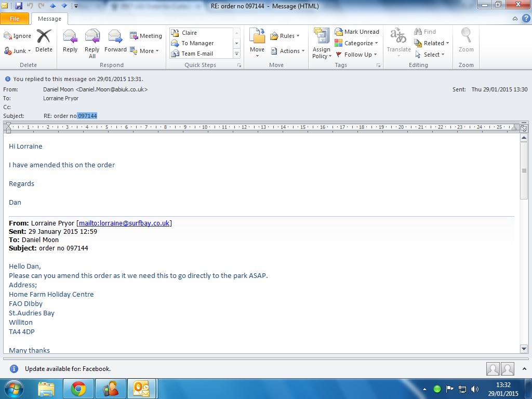Click the network tray icon

coord(462,389)
